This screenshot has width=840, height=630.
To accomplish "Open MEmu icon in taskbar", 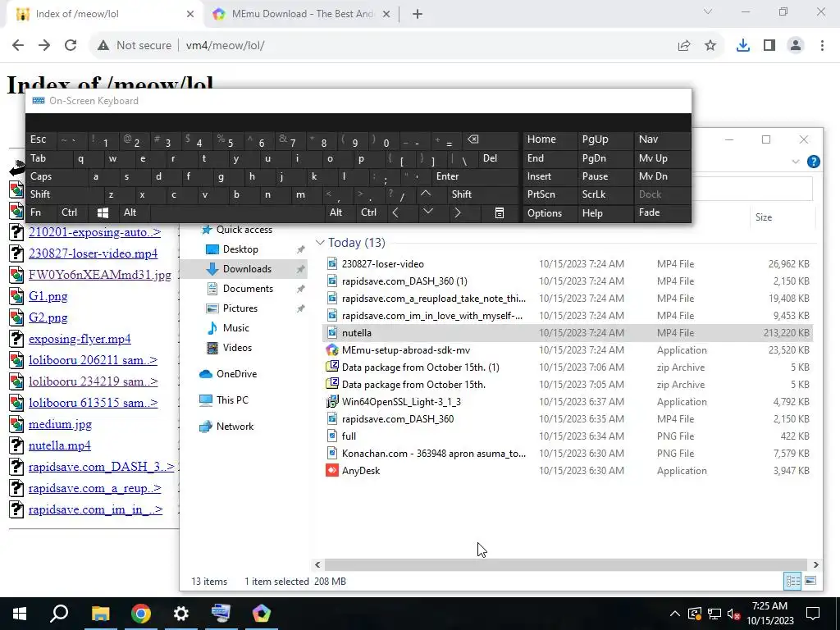I will (262, 614).
